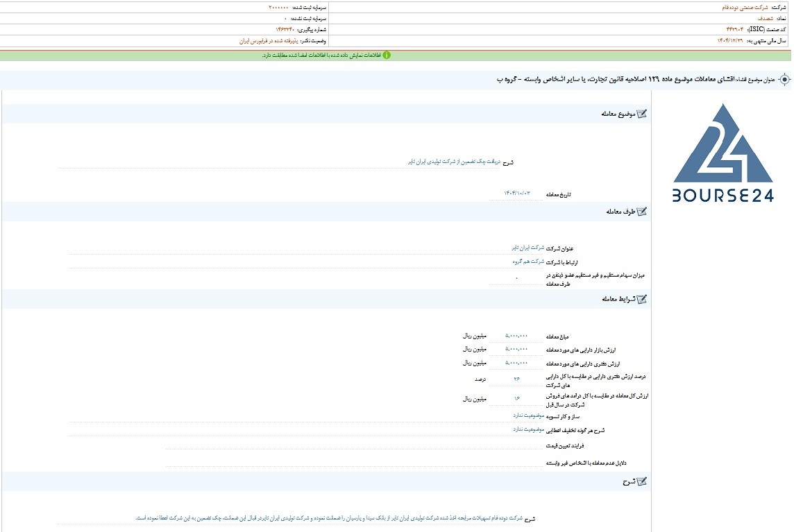Click the company name شرکت صنعتی دوده فام

[x=744, y=8]
